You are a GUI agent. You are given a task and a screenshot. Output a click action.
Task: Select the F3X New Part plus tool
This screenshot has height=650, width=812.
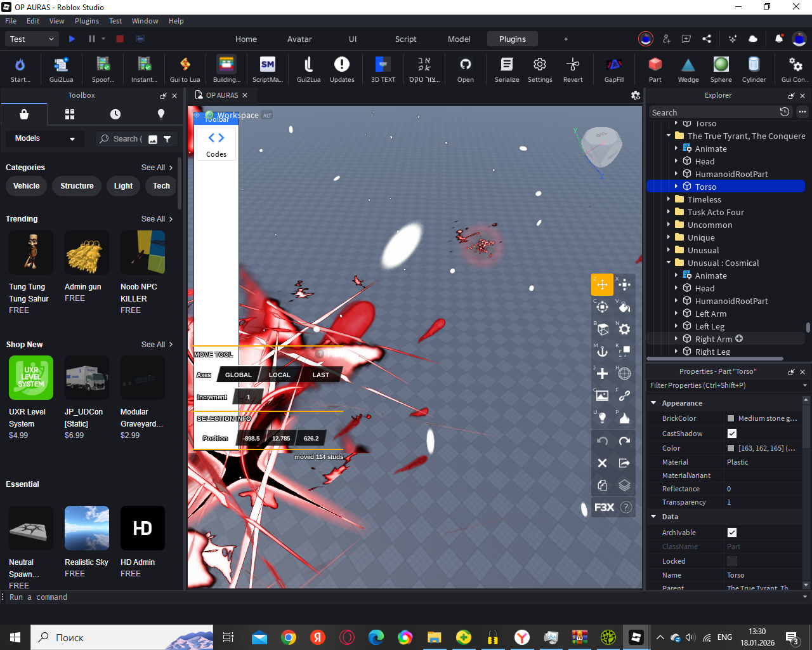pyautogui.click(x=602, y=373)
